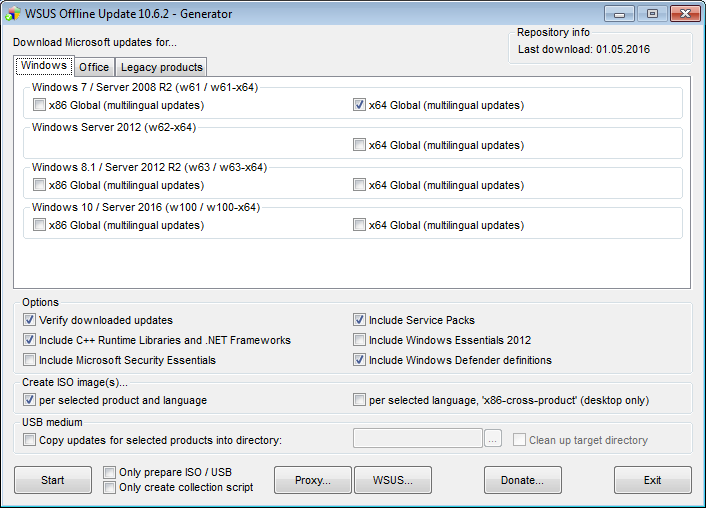Image resolution: width=706 pixels, height=508 pixels.
Task: Click the Windows 7 / Server 2008 R2 group label
Action: [145, 87]
